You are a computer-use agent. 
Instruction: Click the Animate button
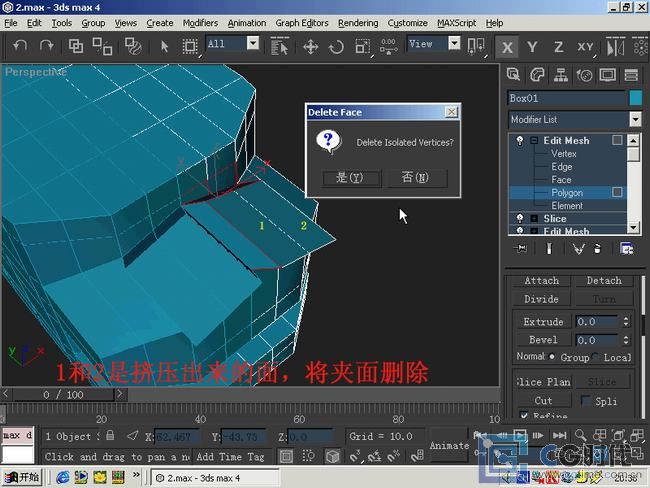click(449, 445)
